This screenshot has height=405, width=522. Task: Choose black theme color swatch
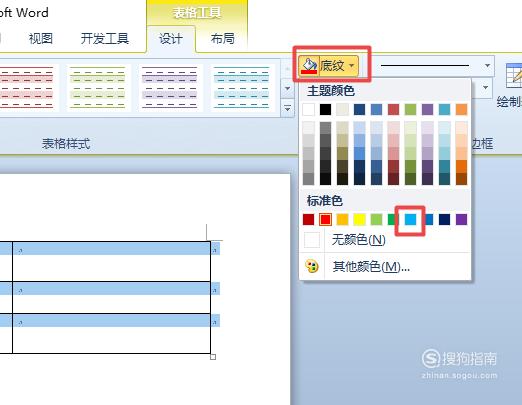(325, 109)
